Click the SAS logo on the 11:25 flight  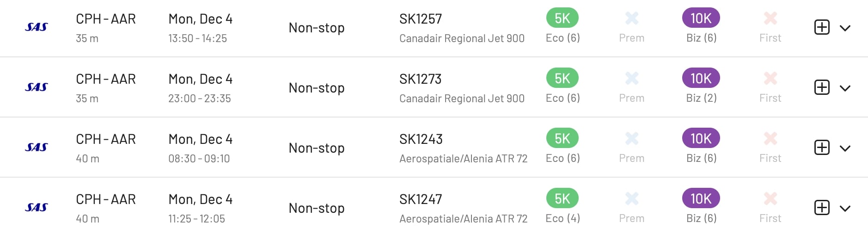pos(37,208)
